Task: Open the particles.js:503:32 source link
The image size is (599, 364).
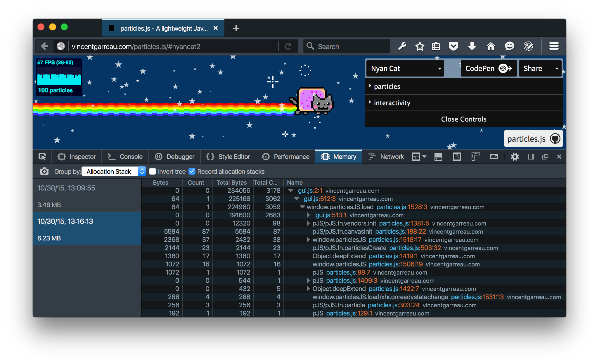Action: click(x=415, y=248)
